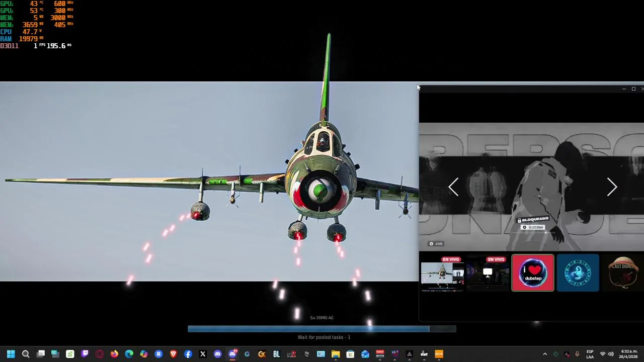The width and height of the screenshot is (644, 362).
Task: Open Facebook from the taskbar
Action: pos(188,354)
